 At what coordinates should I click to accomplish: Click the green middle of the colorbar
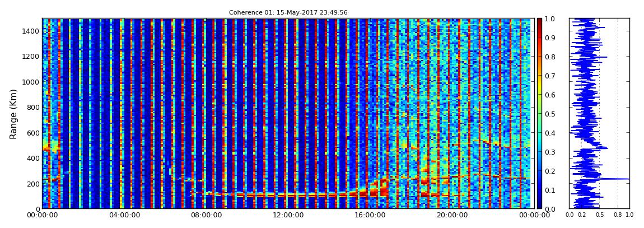540,114
